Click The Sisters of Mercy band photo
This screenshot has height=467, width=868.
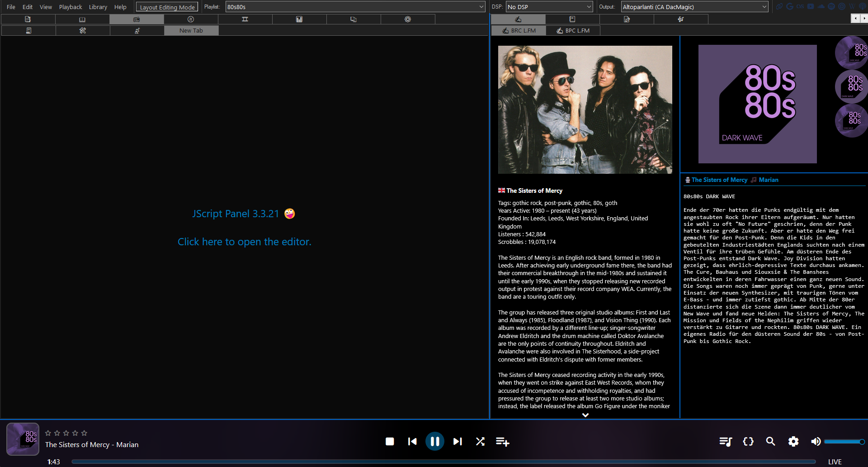click(x=585, y=110)
